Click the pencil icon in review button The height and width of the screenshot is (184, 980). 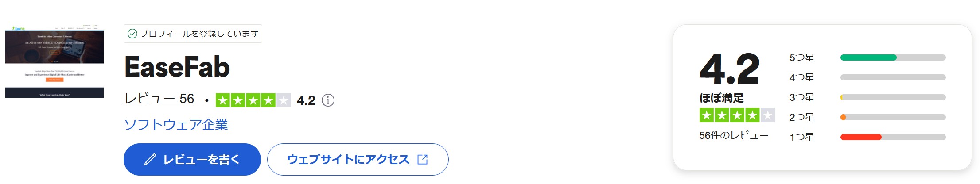(x=150, y=159)
